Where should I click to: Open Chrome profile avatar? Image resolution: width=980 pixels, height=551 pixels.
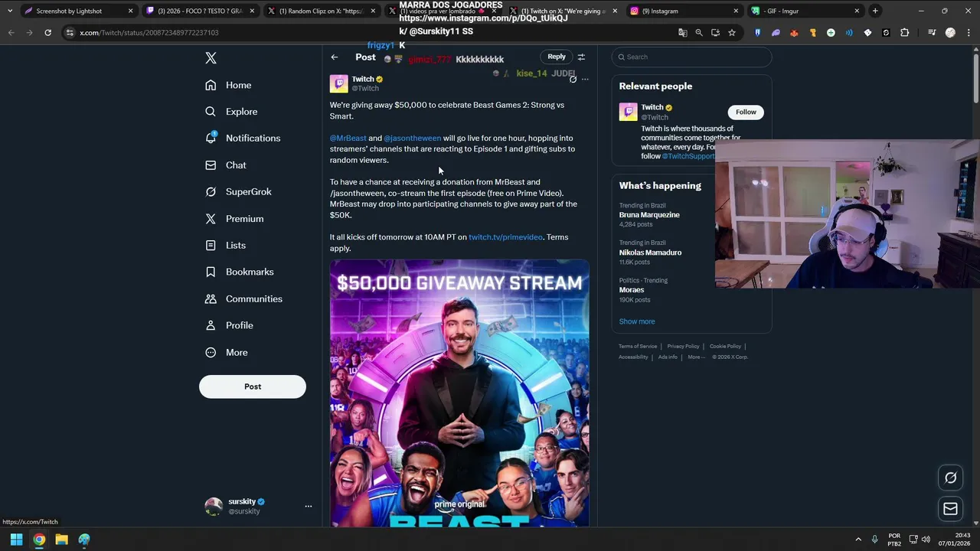[x=950, y=33]
